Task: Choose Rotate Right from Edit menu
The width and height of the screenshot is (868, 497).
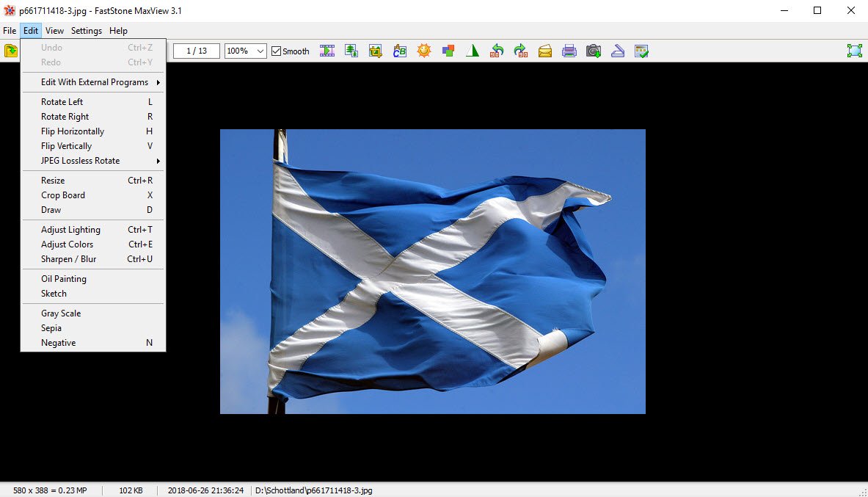Action: pyautogui.click(x=93, y=116)
